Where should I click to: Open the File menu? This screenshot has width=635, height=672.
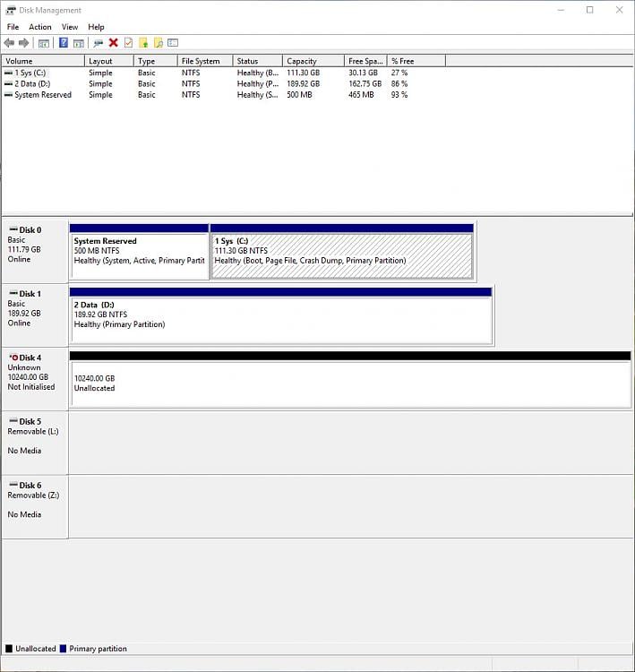pos(13,27)
